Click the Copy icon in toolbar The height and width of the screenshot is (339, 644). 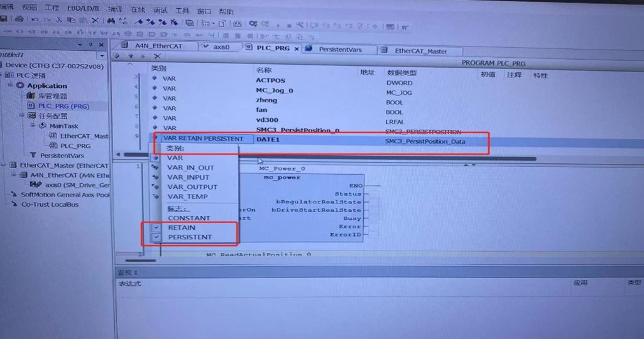point(70,19)
